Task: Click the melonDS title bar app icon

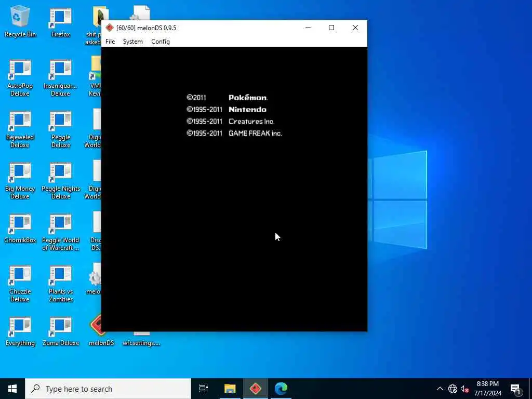Action: tap(109, 28)
